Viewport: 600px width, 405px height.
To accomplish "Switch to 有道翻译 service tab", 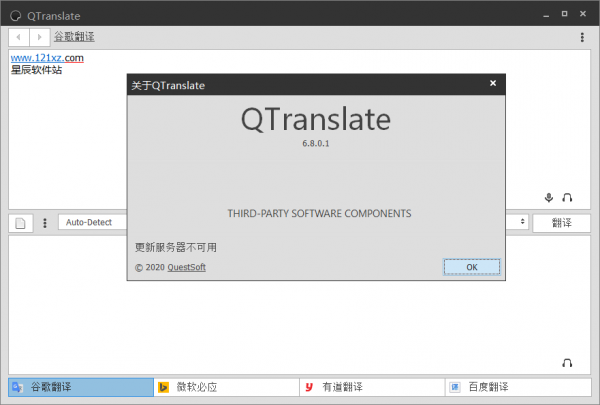I will (x=372, y=387).
